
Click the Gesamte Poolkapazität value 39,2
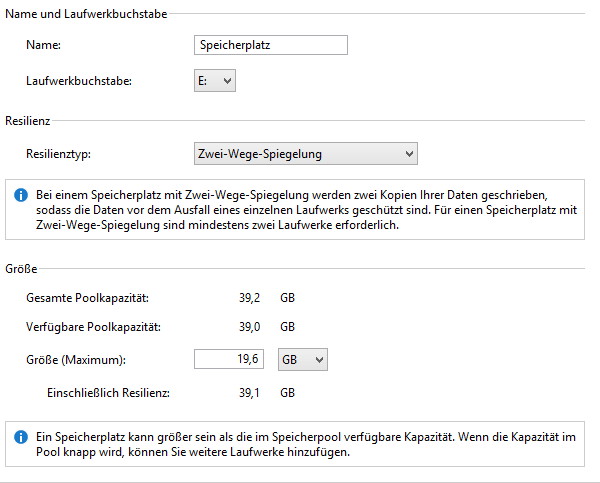click(249, 298)
